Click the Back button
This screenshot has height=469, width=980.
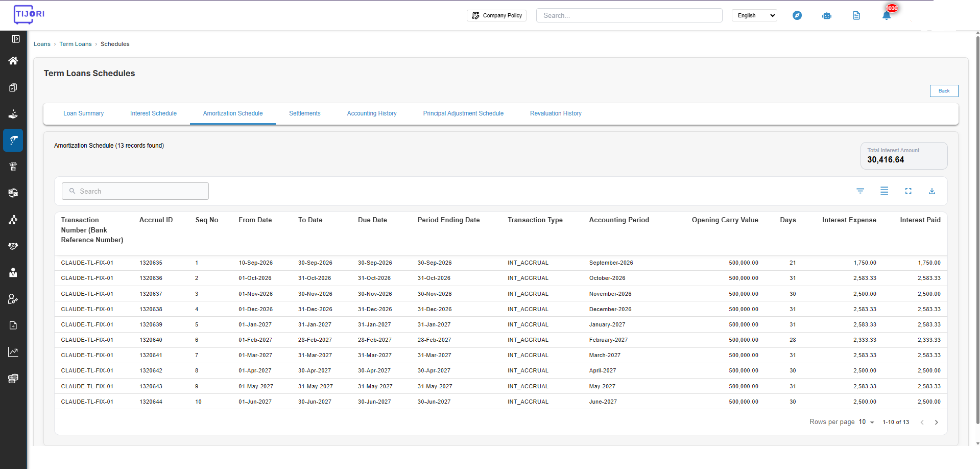(944, 91)
